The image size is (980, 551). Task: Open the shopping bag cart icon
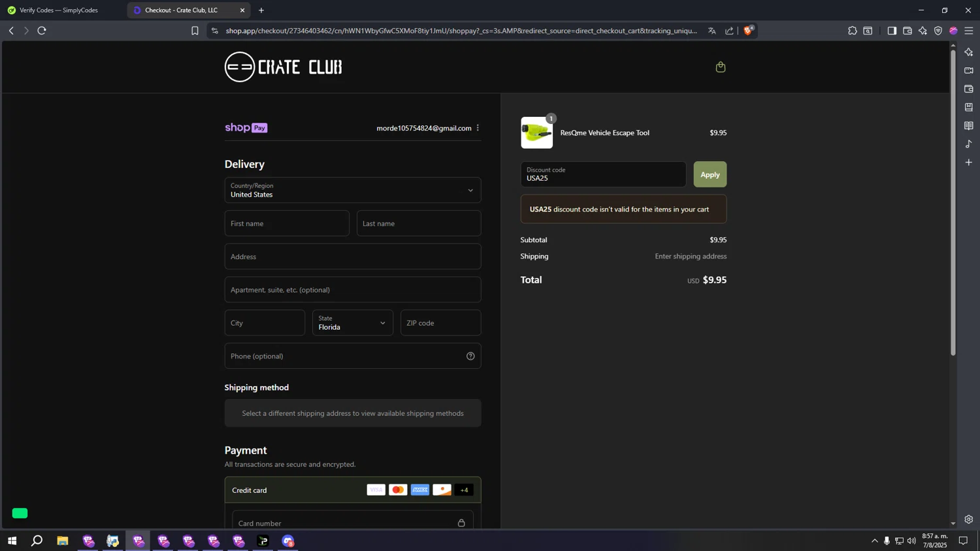point(721,67)
